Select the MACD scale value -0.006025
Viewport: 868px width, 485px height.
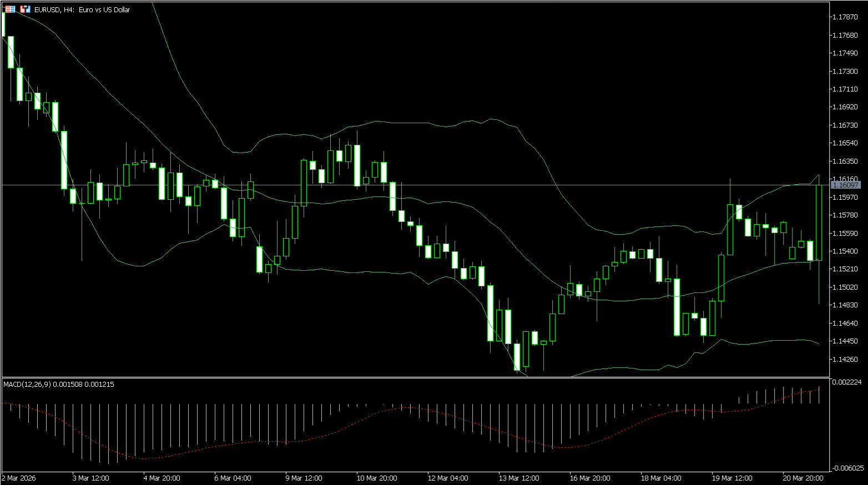pyautogui.click(x=847, y=468)
